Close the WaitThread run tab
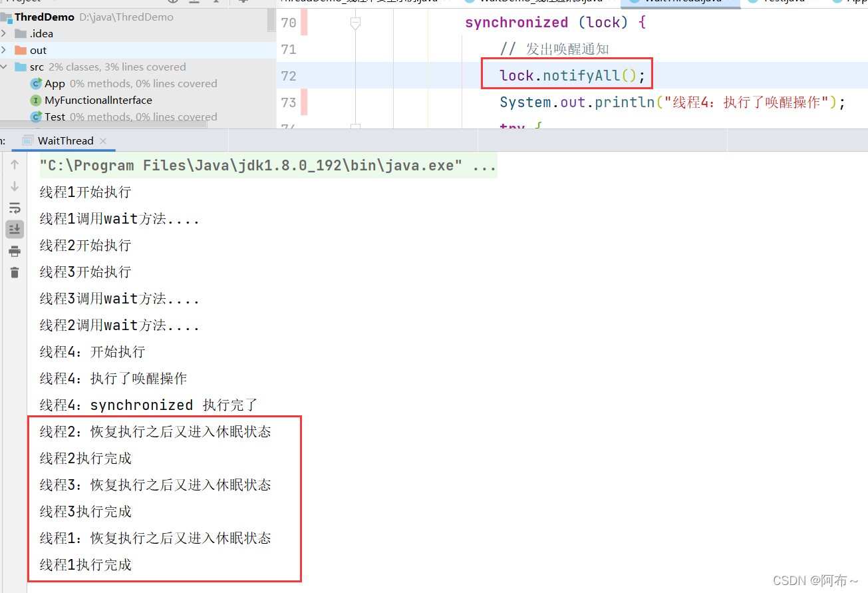 [103, 141]
